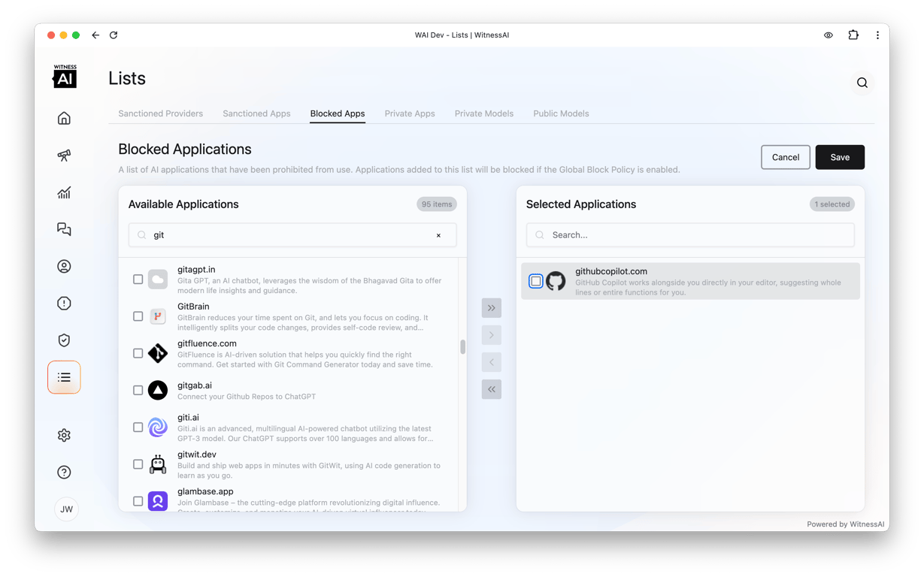Switch to the Sanctioned Apps tab
The image size is (924, 577).
pyautogui.click(x=256, y=113)
